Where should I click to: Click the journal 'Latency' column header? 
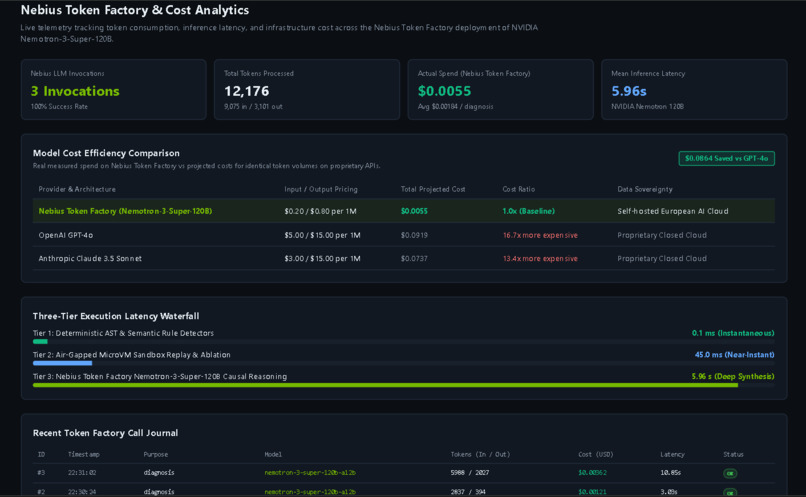(672, 454)
